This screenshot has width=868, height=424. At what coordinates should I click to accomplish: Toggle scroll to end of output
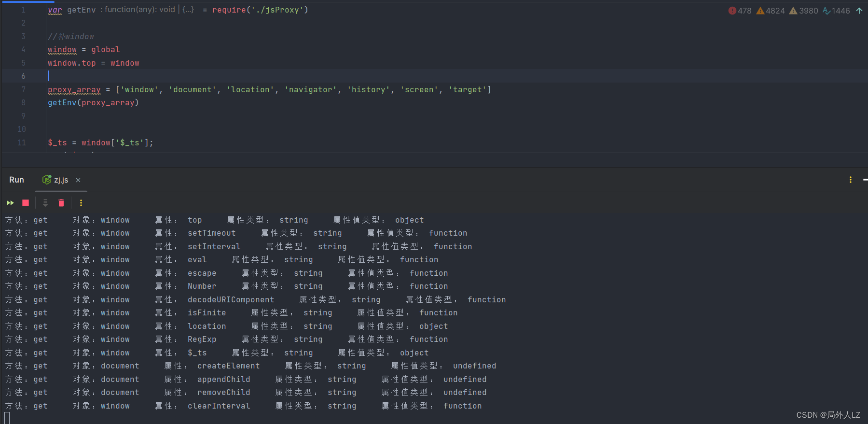(45, 203)
